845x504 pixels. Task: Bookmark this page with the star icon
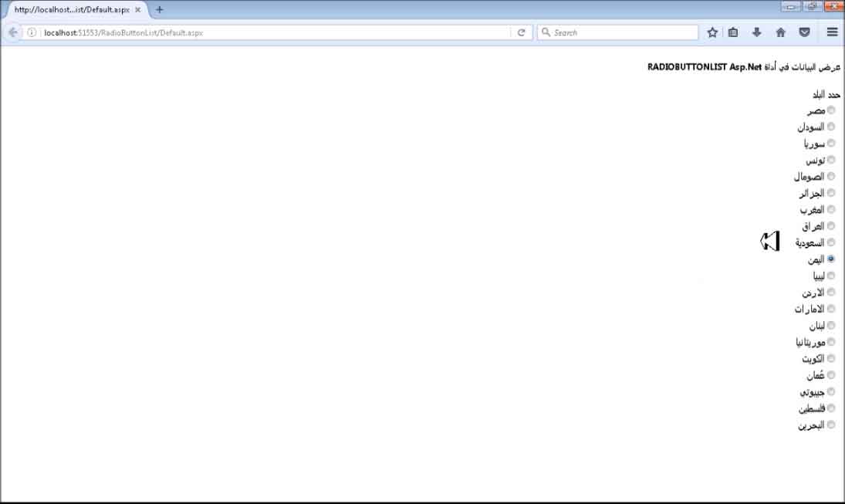pyautogui.click(x=712, y=32)
